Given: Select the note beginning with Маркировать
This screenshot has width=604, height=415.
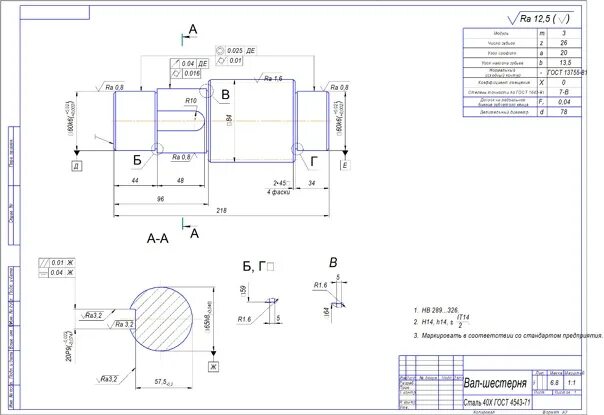Looking at the screenshot, I should pyautogui.click(x=508, y=336).
